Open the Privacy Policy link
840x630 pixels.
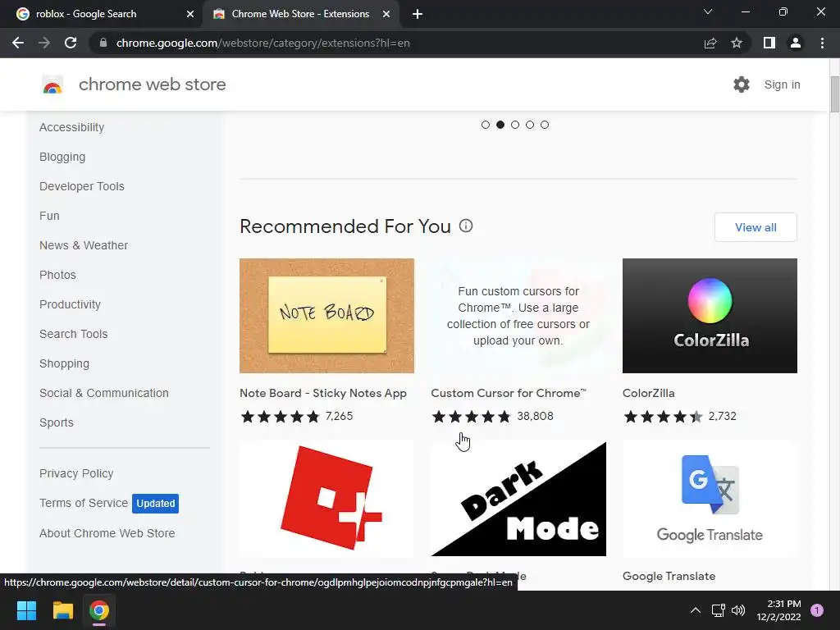[x=76, y=473]
